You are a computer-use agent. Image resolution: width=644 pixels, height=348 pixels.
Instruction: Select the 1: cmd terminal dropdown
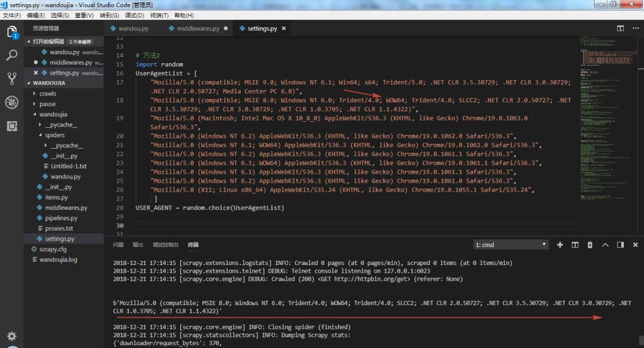(x=510, y=245)
